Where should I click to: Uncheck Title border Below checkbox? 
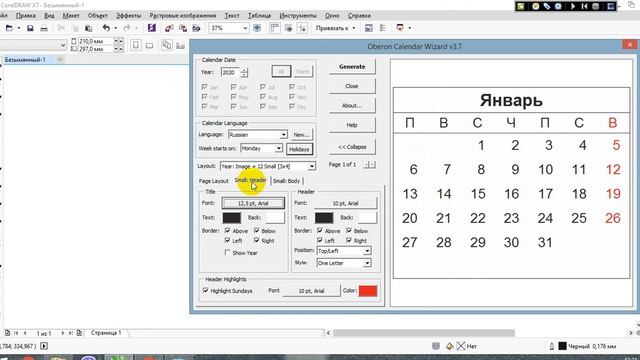coord(257,231)
